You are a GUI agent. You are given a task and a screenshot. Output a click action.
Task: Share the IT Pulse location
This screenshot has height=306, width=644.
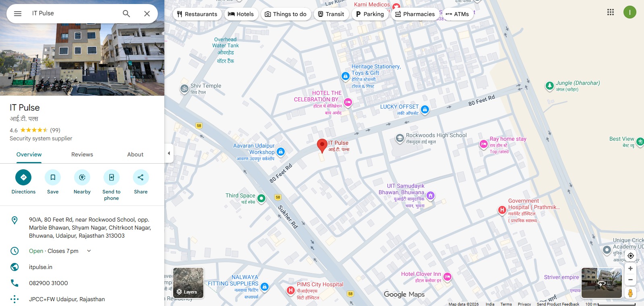[141, 177]
